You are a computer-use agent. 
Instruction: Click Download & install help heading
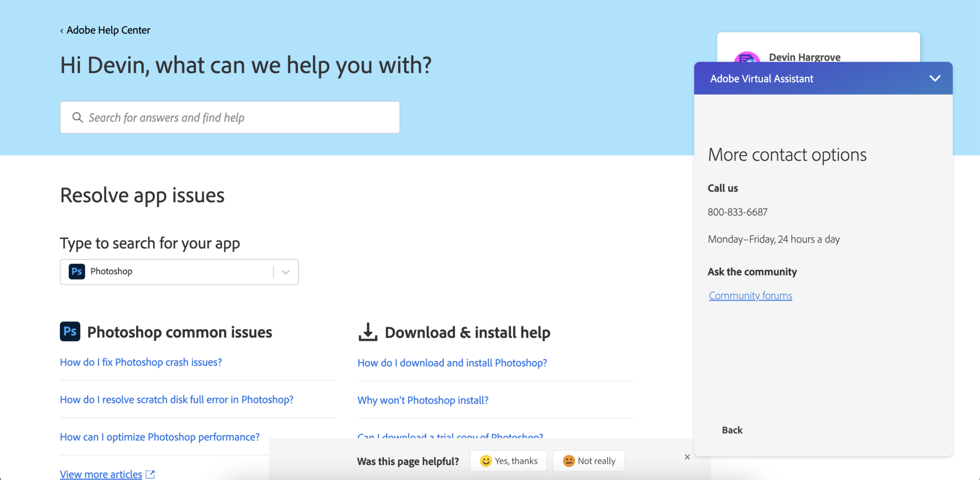coord(468,332)
